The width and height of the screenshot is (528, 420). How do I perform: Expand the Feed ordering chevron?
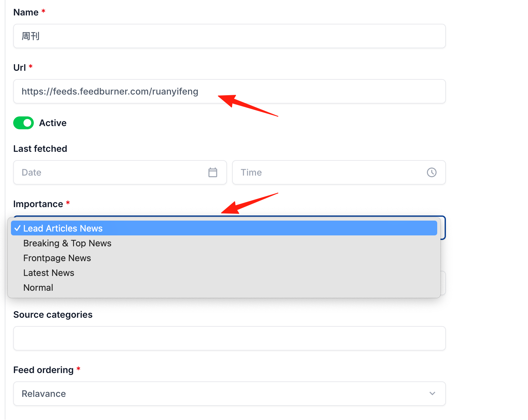(x=432, y=394)
